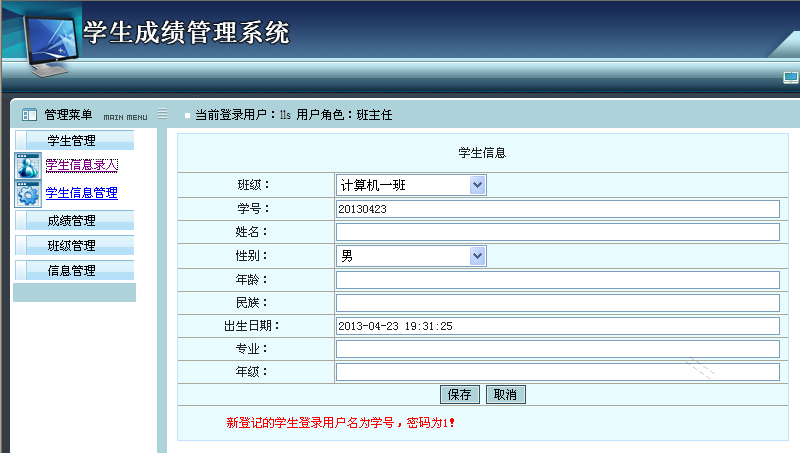
Task: Click the small monitor icon at header right
Action: [x=790, y=78]
